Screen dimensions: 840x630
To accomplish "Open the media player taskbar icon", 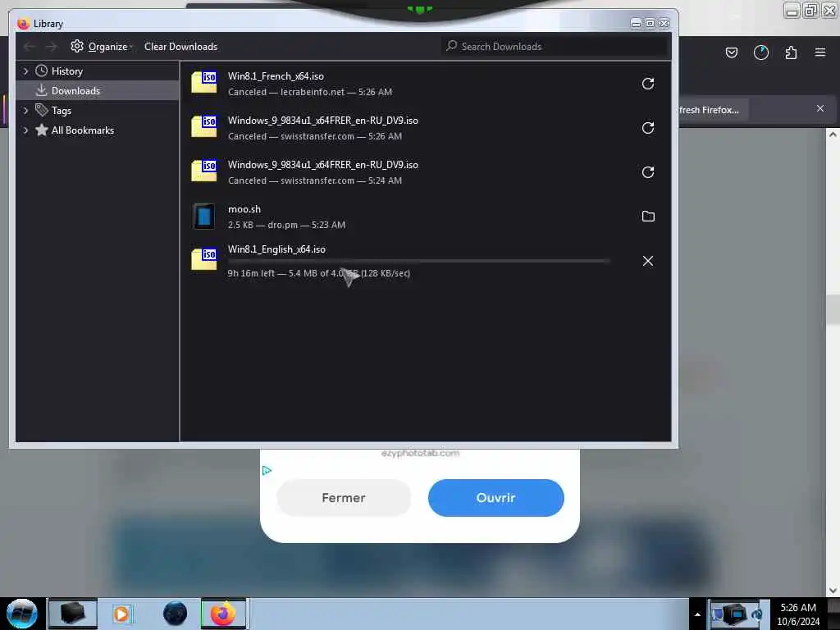I will [x=121, y=614].
